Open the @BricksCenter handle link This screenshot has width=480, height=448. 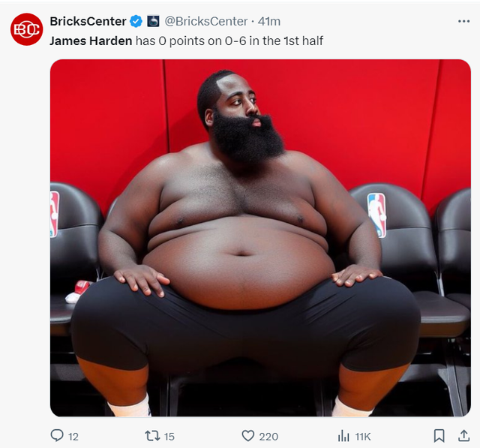pyautogui.click(x=206, y=22)
